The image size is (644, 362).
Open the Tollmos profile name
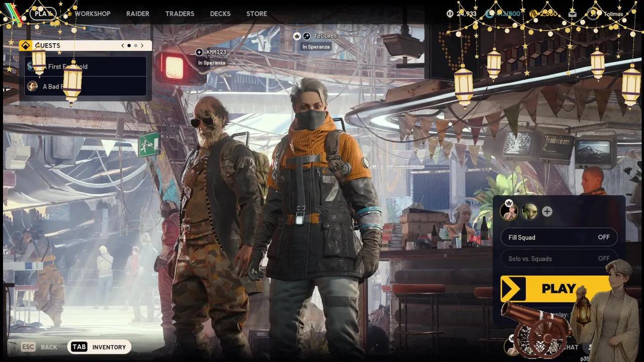(613, 14)
